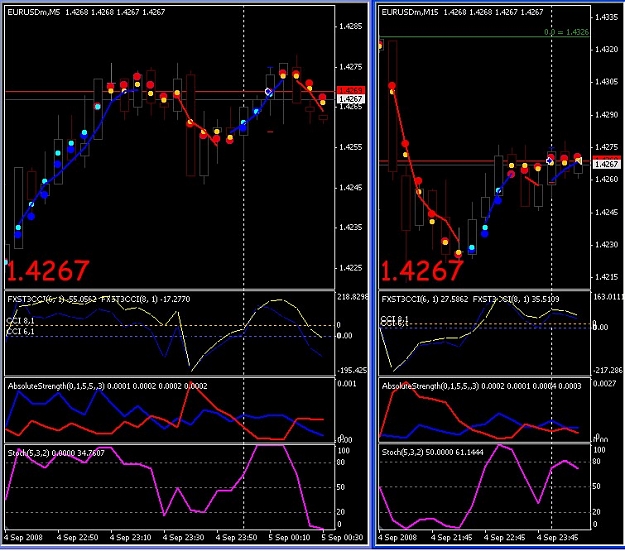The image size is (625, 551).
Task: Click the '4 Sep 23:10' time label in M5 chart
Action: (131, 537)
